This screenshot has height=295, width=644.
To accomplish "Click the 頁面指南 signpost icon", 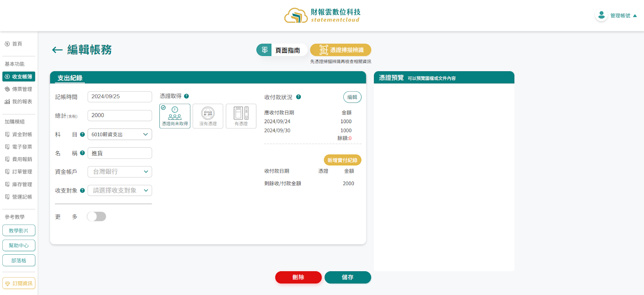I will 264,50.
